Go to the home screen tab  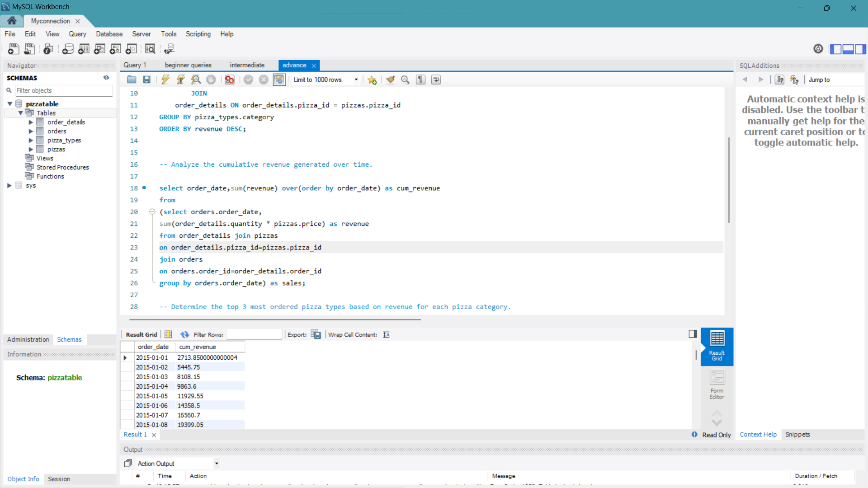(12, 21)
